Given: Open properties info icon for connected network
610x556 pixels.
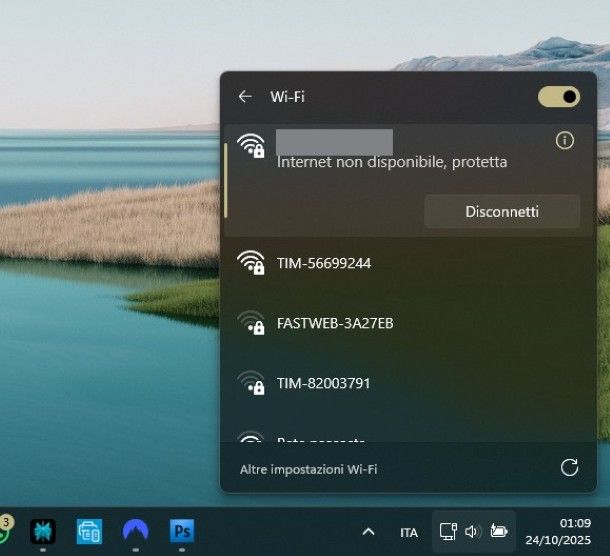Looking at the screenshot, I should 564,140.
